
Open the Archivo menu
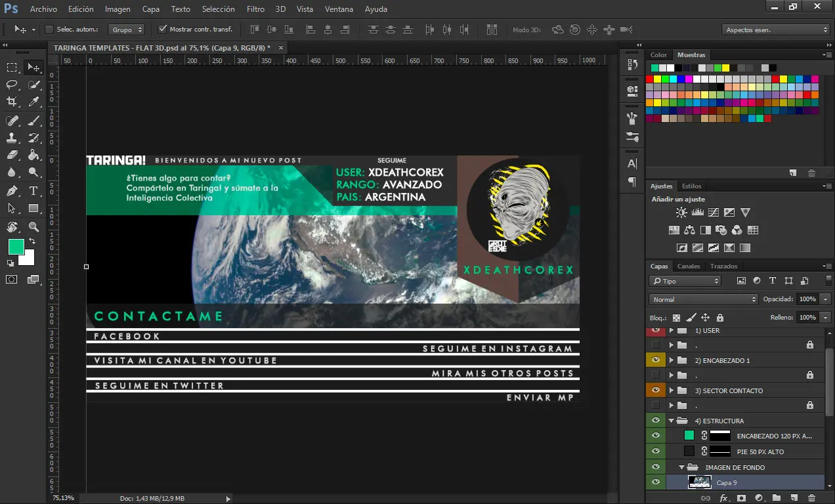[43, 9]
